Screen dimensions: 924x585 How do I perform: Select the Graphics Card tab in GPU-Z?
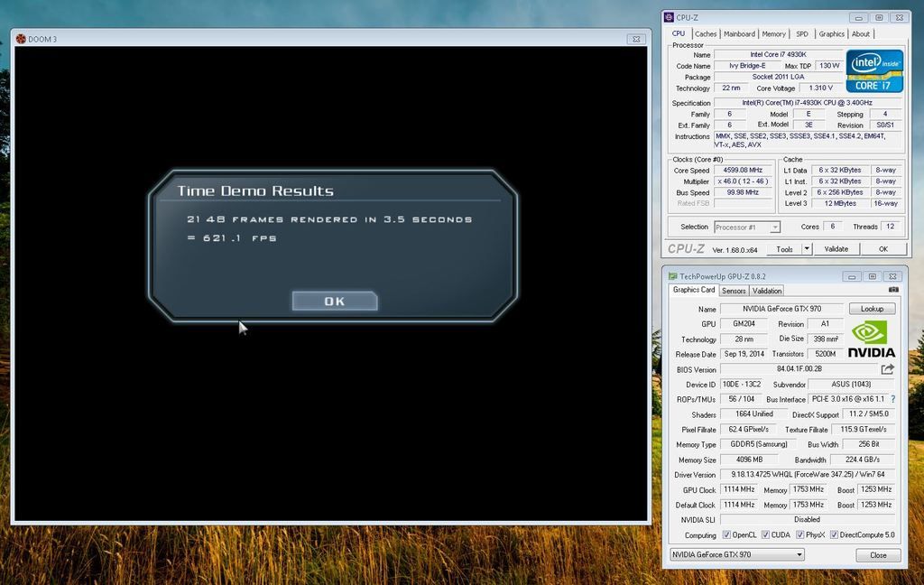694,290
